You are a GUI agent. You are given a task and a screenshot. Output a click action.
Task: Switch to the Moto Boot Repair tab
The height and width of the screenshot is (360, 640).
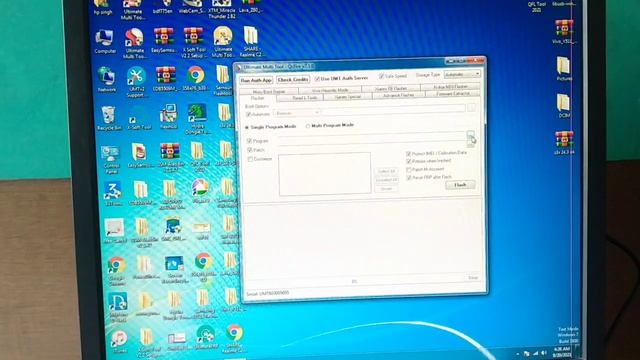269,91
